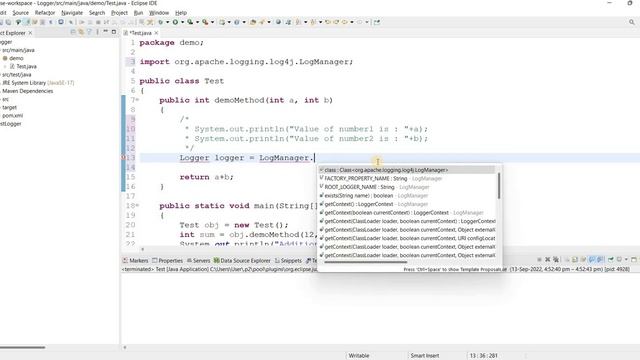Viewport: 640px width, 360px height.
Task: Click the New Java Class icon in toolbar
Action: [237, 22]
